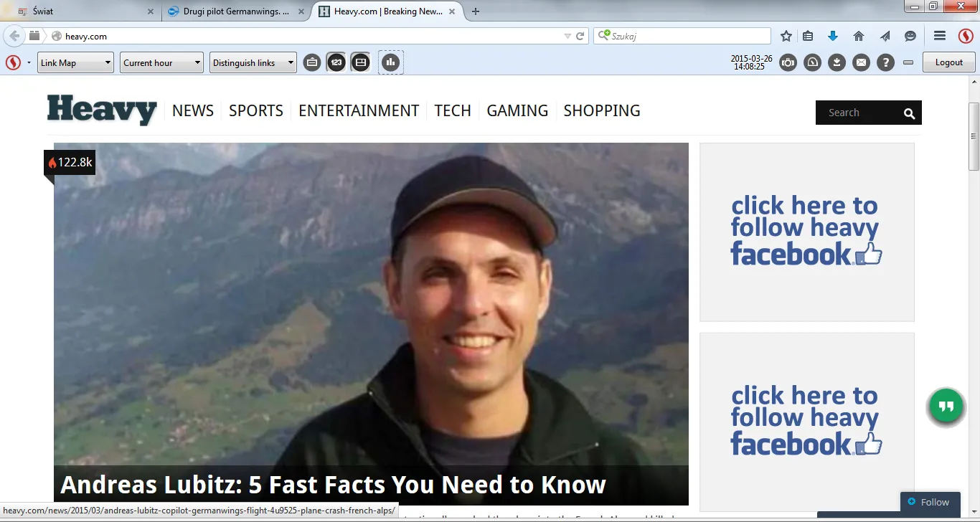
Task: Expand the Link Map dropdown
Action: coord(76,62)
